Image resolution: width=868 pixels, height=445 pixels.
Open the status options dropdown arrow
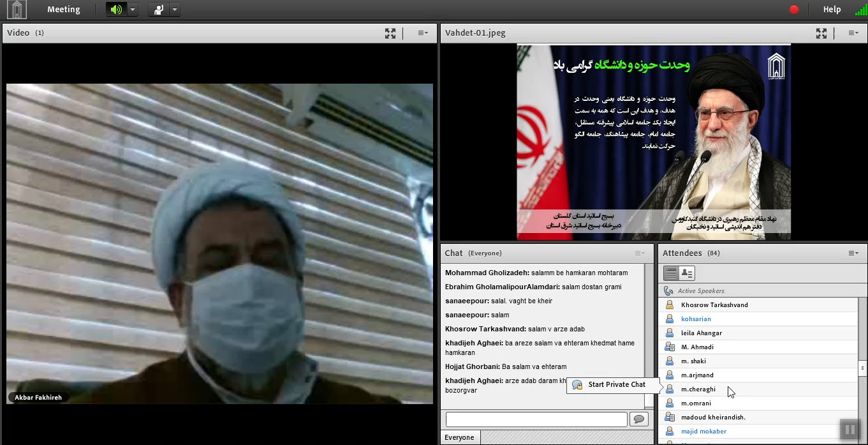coord(174,10)
